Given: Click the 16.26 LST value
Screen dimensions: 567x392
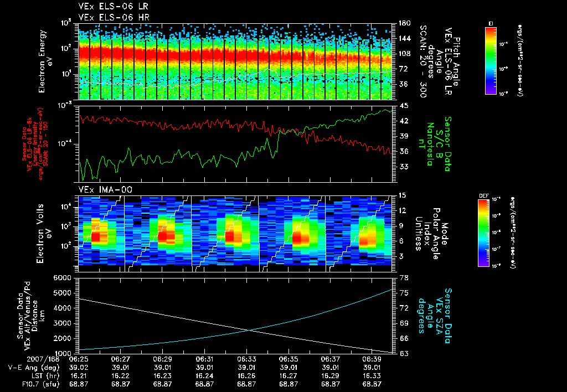Looking at the screenshot, I should click(x=246, y=376).
